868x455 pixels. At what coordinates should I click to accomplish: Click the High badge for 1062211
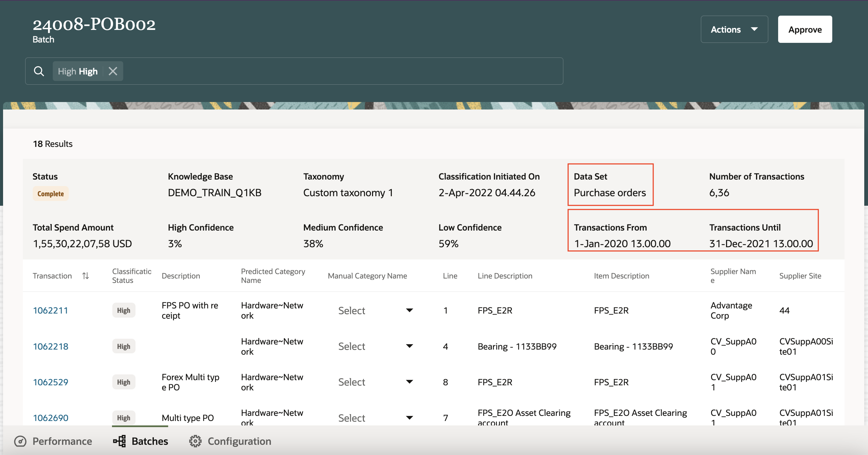124,310
